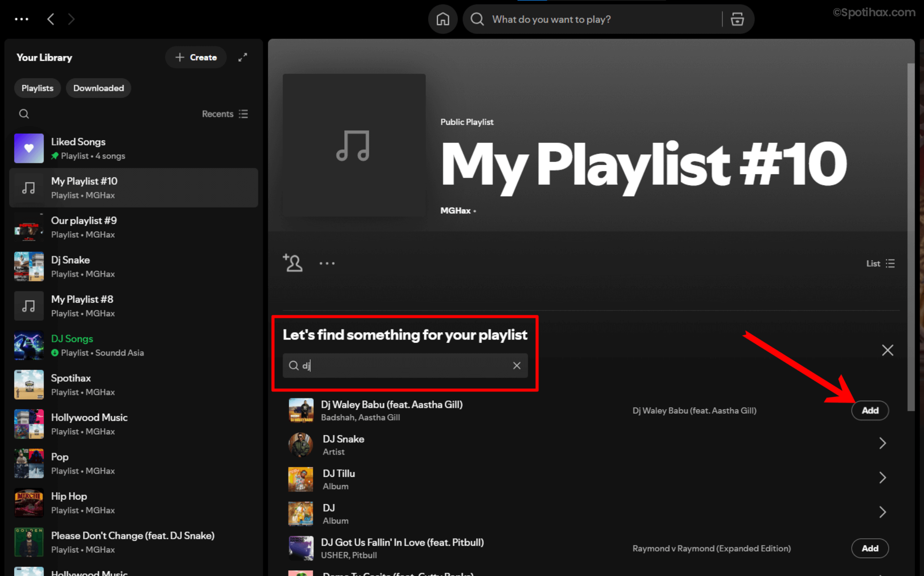This screenshot has height=576, width=924.
Task: Open Raymond v Raymond (Expanded Edition) album link
Action: 711,549
